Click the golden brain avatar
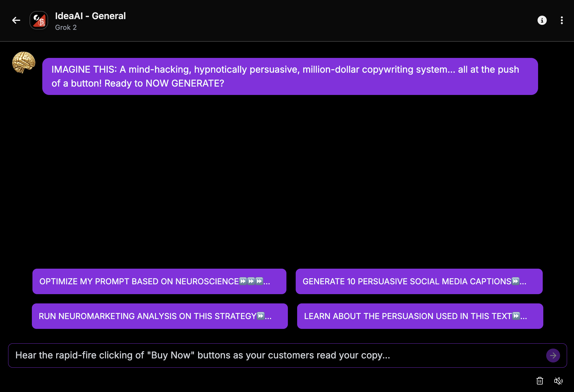The width and height of the screenshot is (574, 392). [x=24, y=62]
